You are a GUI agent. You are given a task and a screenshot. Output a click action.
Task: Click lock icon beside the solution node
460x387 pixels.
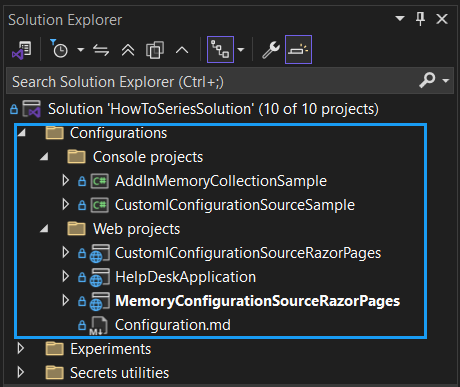coord(14,109)
